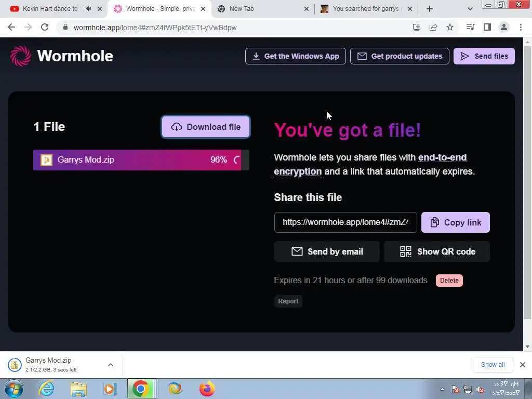Open the Chrome three-dot menu
The image size is (532, 399).
point(521,27)
